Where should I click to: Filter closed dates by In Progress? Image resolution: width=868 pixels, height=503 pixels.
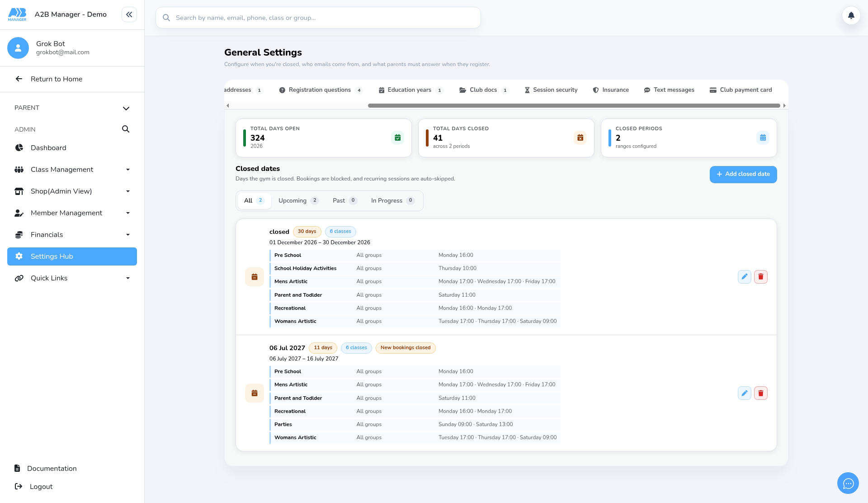[392, 200]
